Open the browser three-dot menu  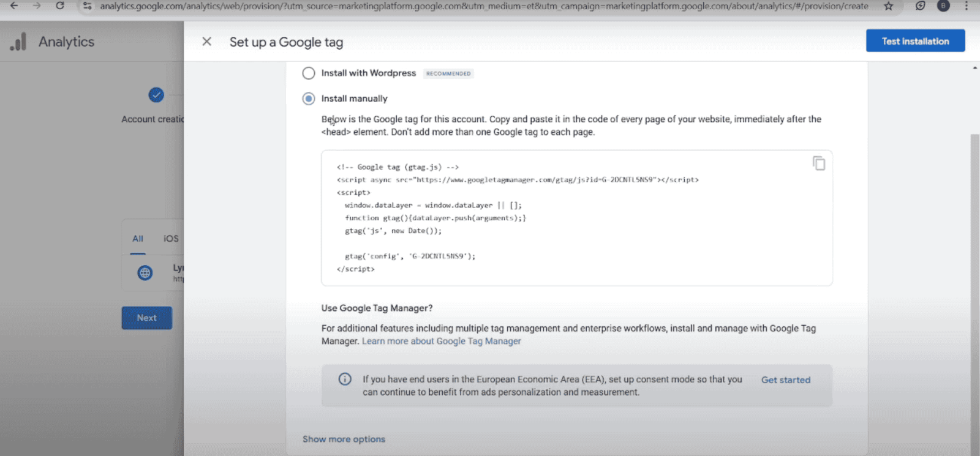pos(967,6)
